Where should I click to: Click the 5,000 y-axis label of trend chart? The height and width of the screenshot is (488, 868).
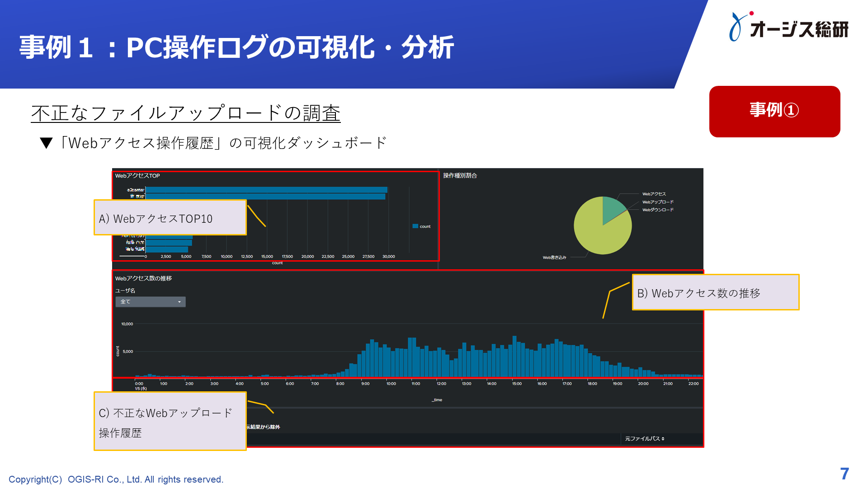coord(128,352)
